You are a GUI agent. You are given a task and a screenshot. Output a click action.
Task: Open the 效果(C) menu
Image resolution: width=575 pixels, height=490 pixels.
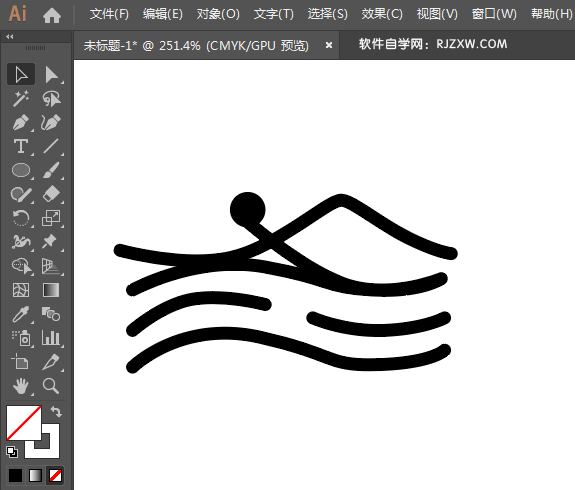pos(382,14)
